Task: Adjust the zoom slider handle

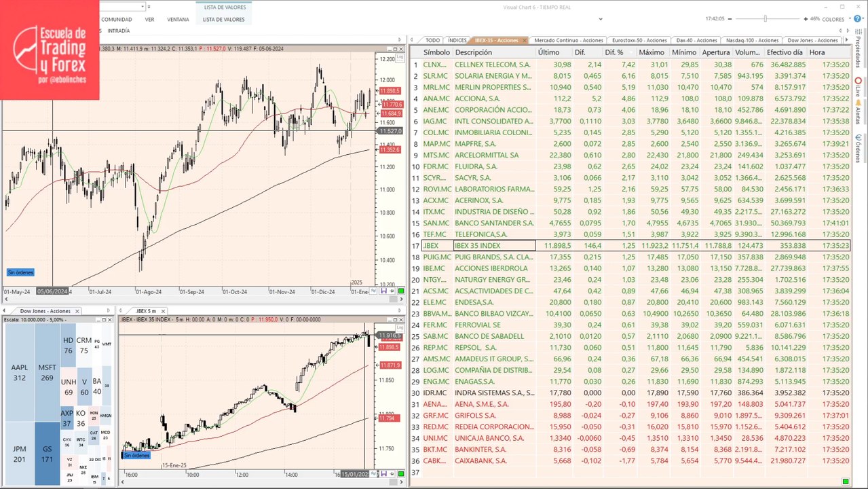Action: tap(765, 19)
